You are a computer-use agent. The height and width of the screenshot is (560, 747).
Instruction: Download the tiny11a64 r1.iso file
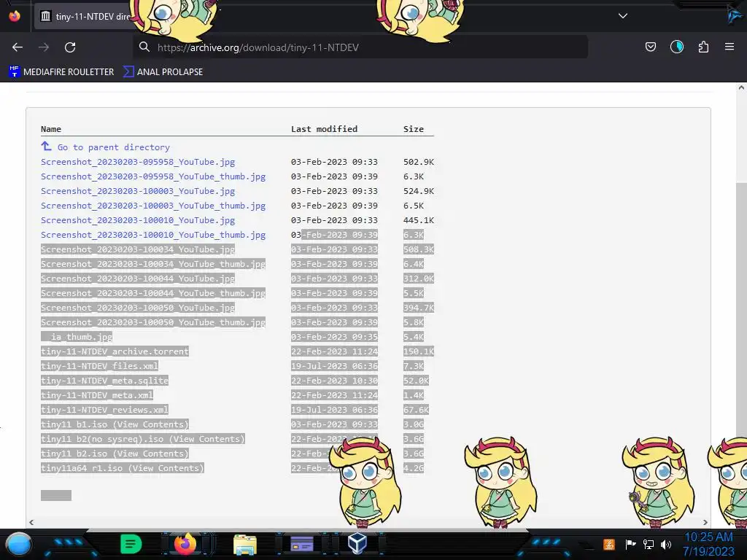pos(82,468)
